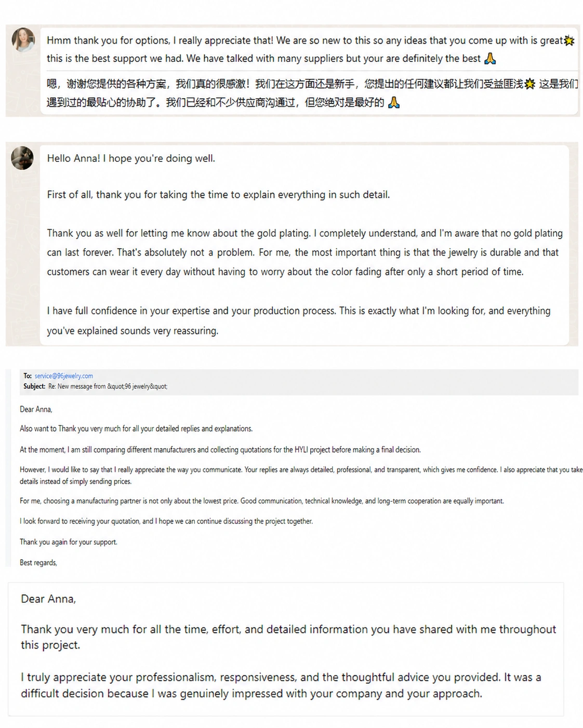Screen dimensions: 583x728
Task: Click the gold plating paragraph in chat
Action: pyautogui.click(x=305, y=252)
